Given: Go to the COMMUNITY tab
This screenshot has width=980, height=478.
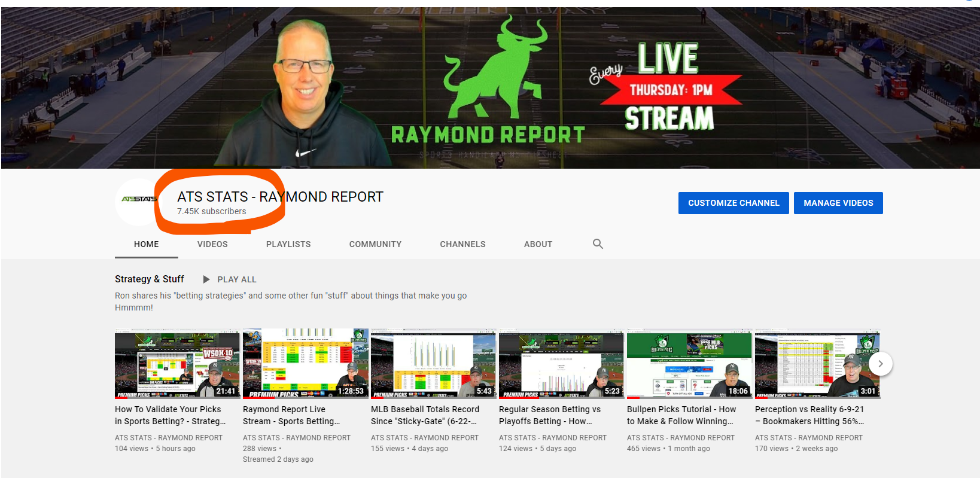Looking at the screenshot, I should [x=375, y=244].
